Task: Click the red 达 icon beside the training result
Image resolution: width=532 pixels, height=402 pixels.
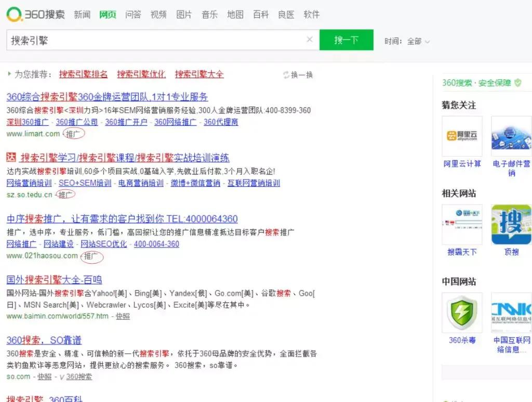Action: [11, 157]
